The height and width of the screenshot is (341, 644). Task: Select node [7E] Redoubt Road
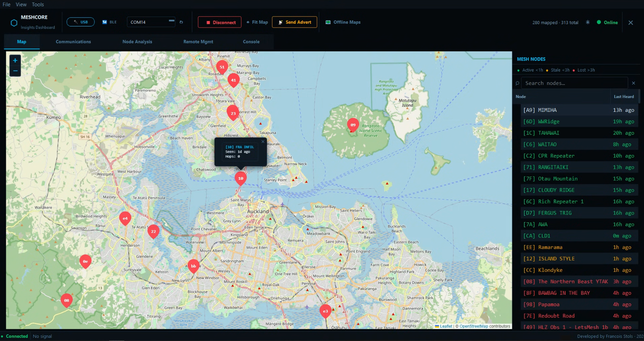point(579,316)
